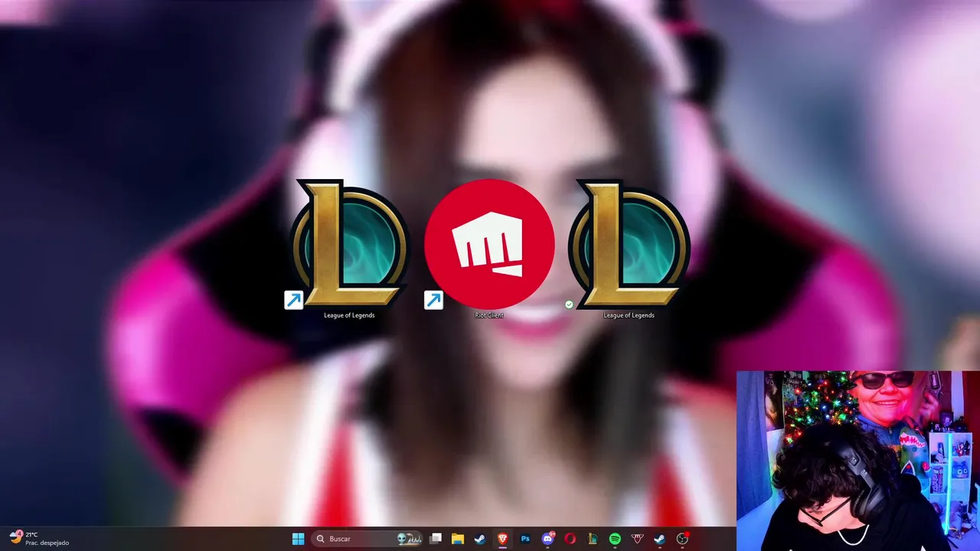Screen dimensions: 980x551
Task: Switch to Brave browser in taskbar
Action: pos(502,539)
